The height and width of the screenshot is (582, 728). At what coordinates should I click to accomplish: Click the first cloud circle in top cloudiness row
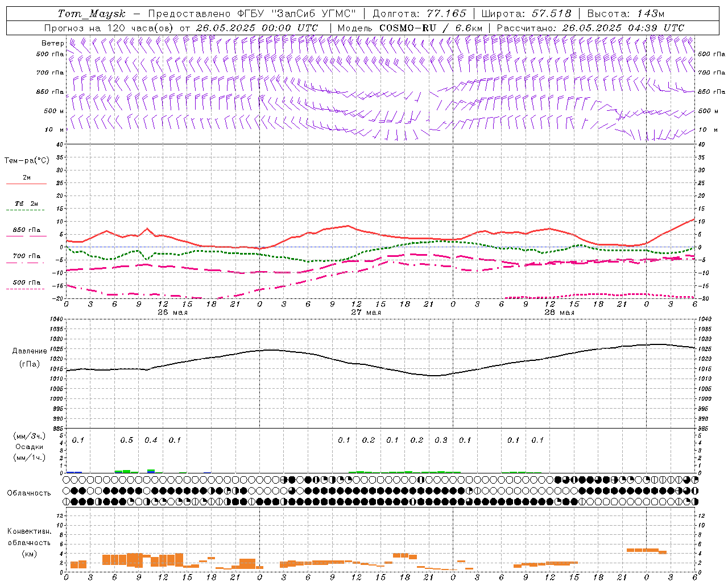[66, 480]
